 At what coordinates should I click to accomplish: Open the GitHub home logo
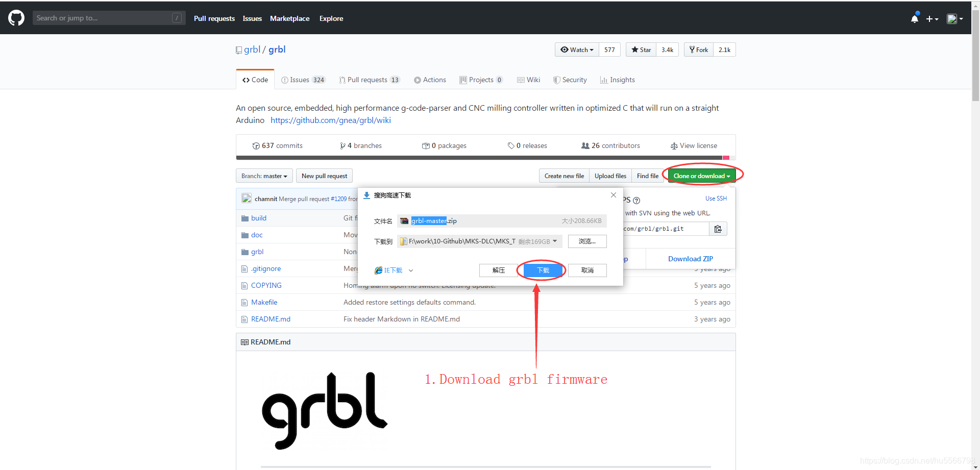[16, 18]
